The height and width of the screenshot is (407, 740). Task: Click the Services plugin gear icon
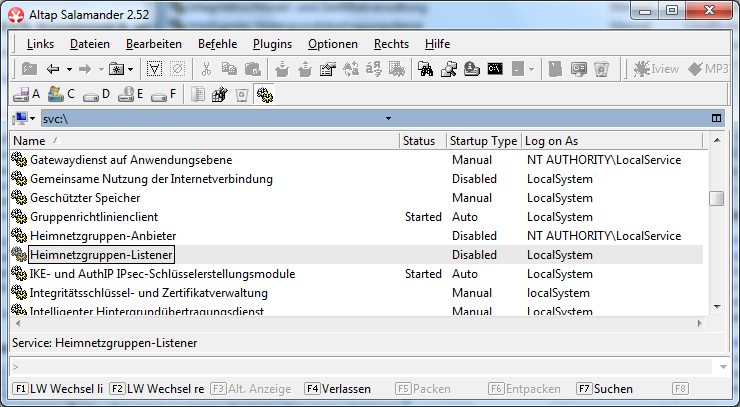click(x=265, y=94)
